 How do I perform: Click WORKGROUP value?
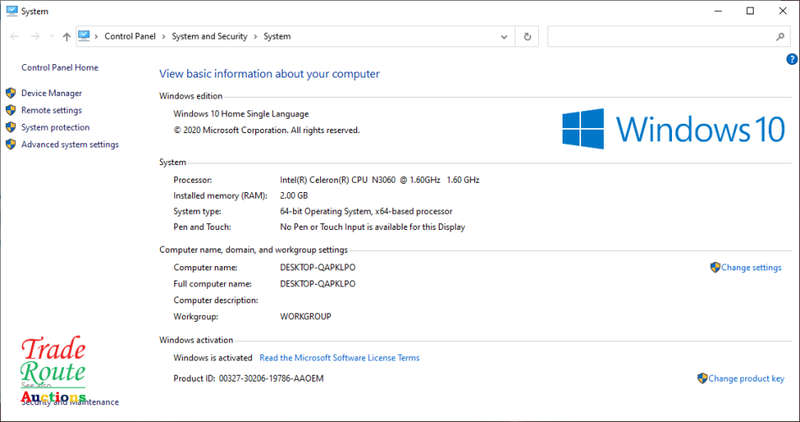306,316
